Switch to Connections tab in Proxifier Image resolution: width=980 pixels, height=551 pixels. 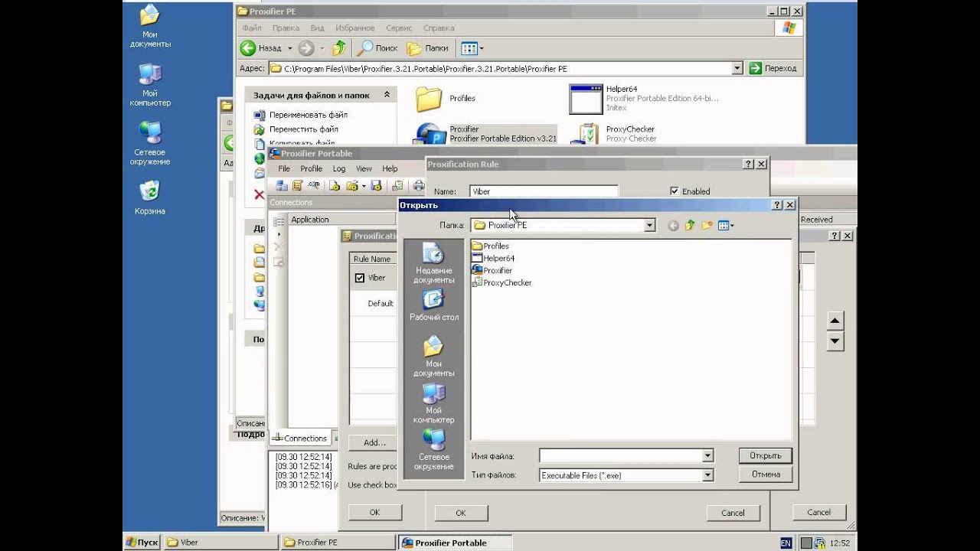300,439
